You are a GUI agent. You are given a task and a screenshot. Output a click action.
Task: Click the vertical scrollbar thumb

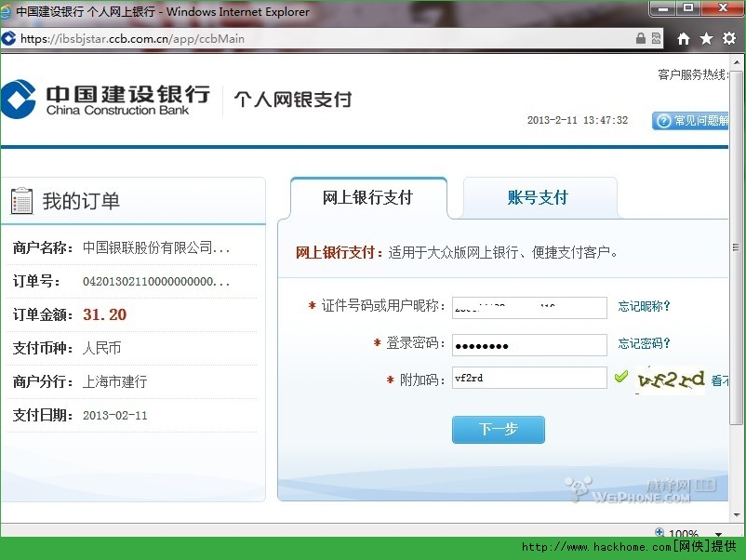[x=737, y=247]
